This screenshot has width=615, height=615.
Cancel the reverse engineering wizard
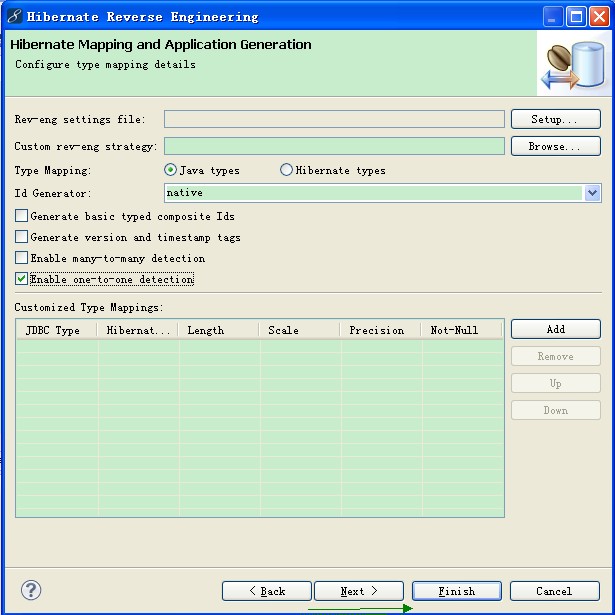tap(555, 591)
